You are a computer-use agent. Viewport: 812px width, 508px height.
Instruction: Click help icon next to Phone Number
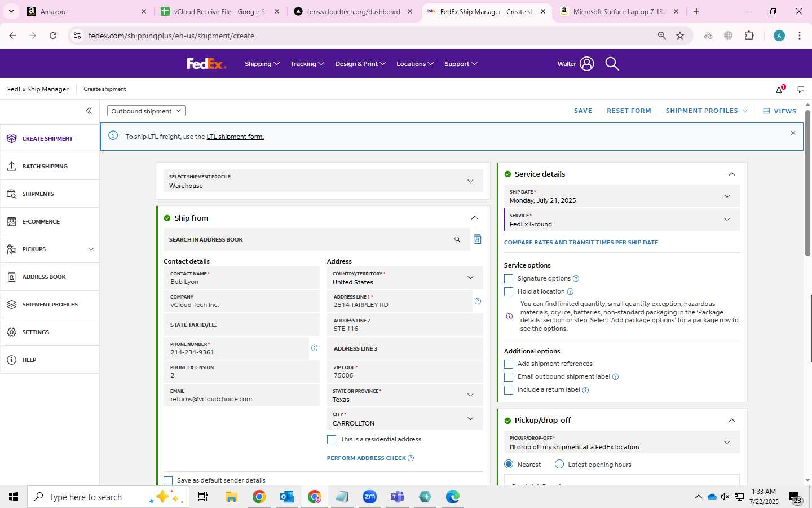pos(314,348)
